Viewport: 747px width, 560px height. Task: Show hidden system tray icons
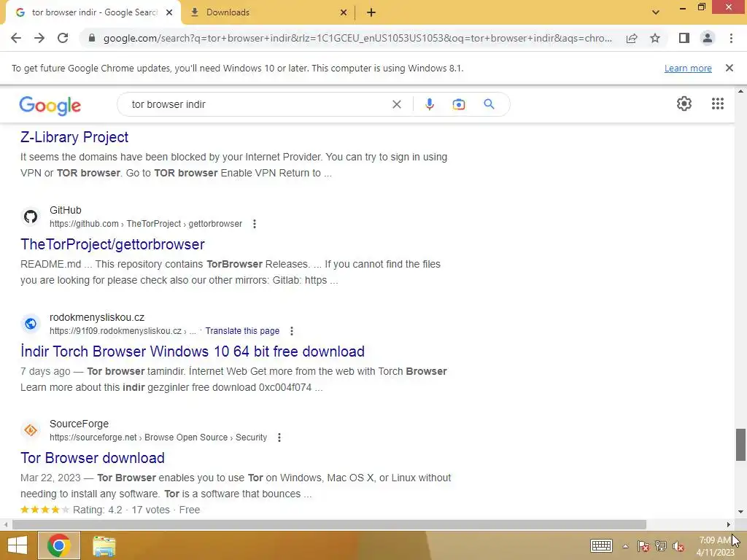tap(625, 546)
